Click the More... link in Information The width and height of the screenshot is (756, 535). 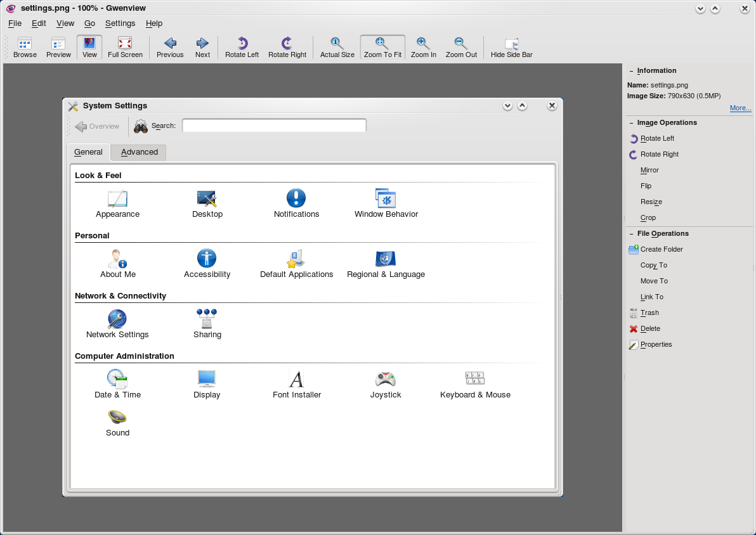point(740,108)
